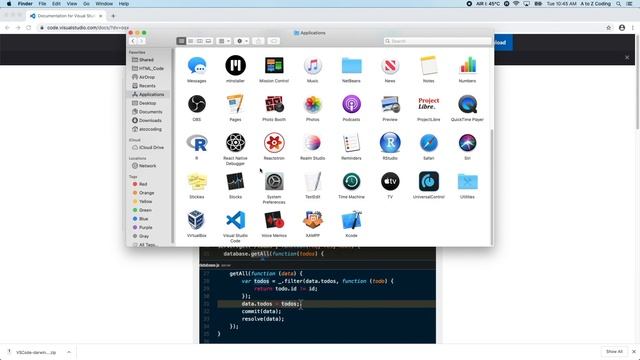Expand the VSCode-darwin zip download options
640x360 pixels.
[x=69, y=352]
